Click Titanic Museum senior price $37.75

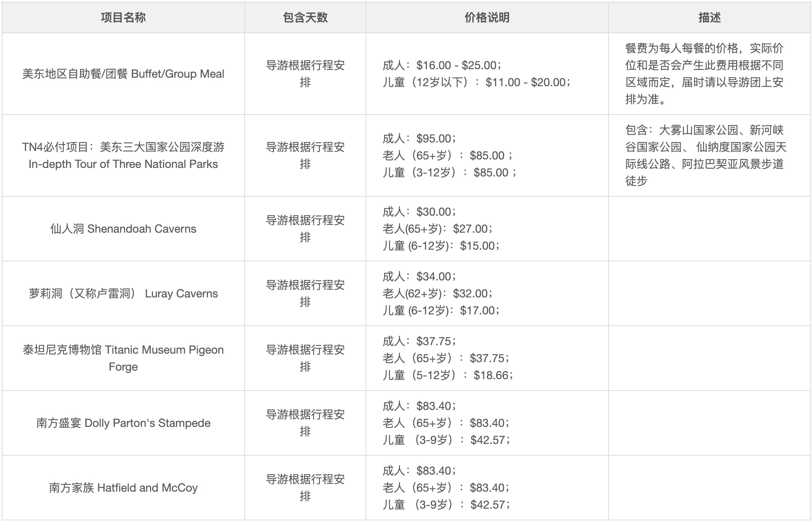pos(446,358)
